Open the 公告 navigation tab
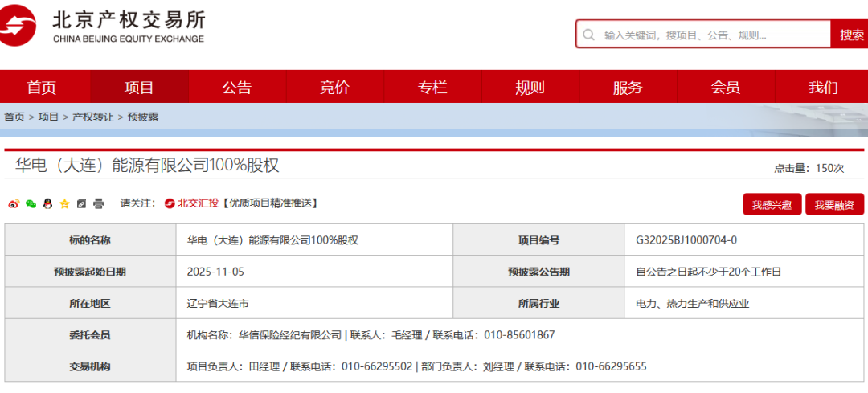The width and height of the screenshot is (868, 393). (237, 87)
